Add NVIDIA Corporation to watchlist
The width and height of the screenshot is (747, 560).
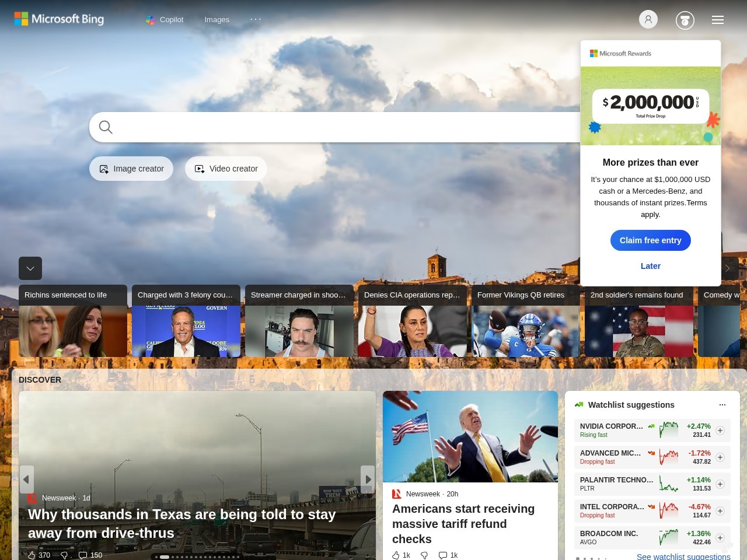point(720,430)
